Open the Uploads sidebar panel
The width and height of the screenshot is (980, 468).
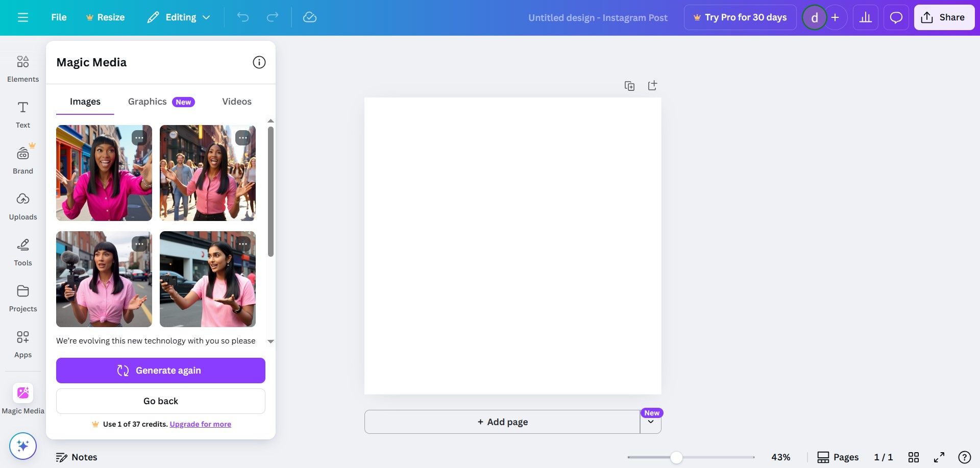point(23,207)
